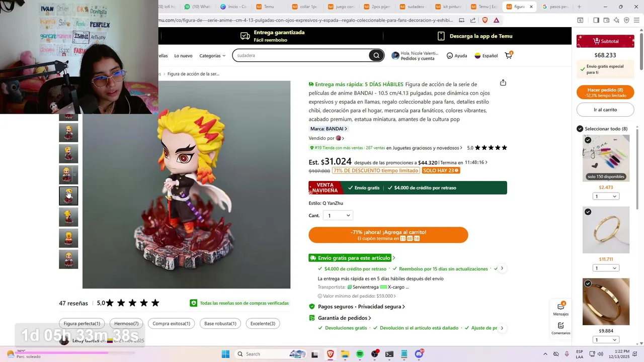Click the search magnifier button
644x362 pixels.
pyautogui.click(x=376, y=55)
